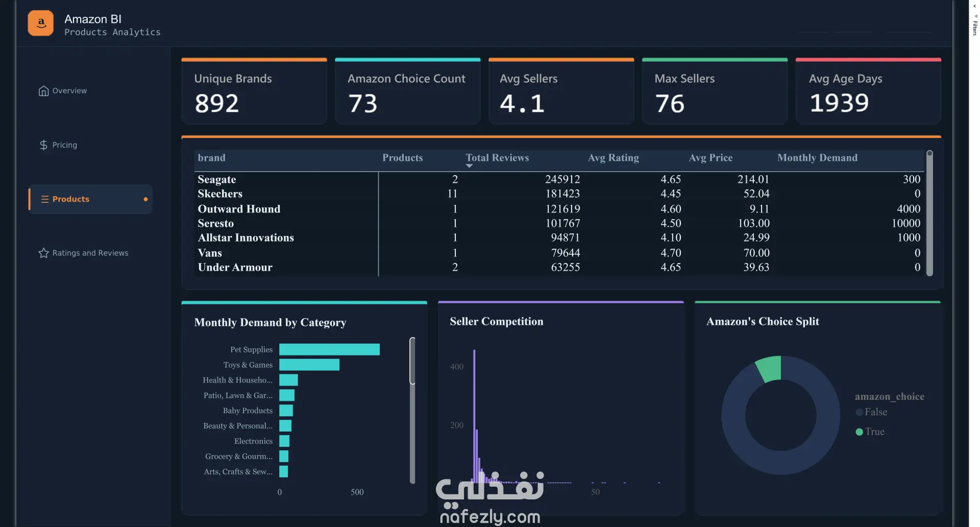The width and height of the screenshot is (980, 527).
Task: Select the Outward Hound brand row
Action: 559,209
